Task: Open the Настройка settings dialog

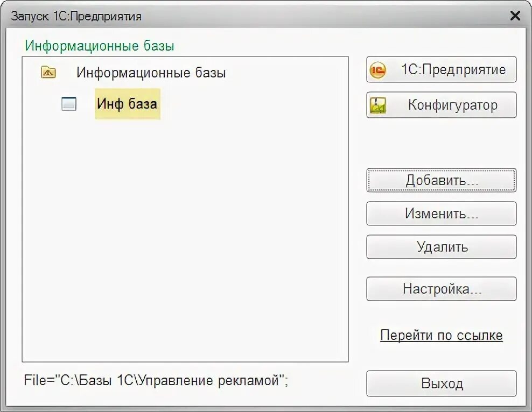Action: click(x=442, y=289)
